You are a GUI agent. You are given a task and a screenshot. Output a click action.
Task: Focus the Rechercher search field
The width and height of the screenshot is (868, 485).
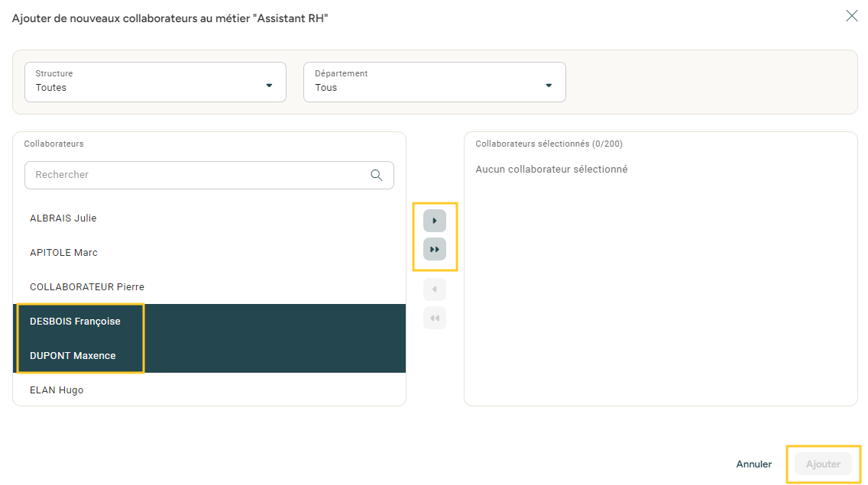199,175
